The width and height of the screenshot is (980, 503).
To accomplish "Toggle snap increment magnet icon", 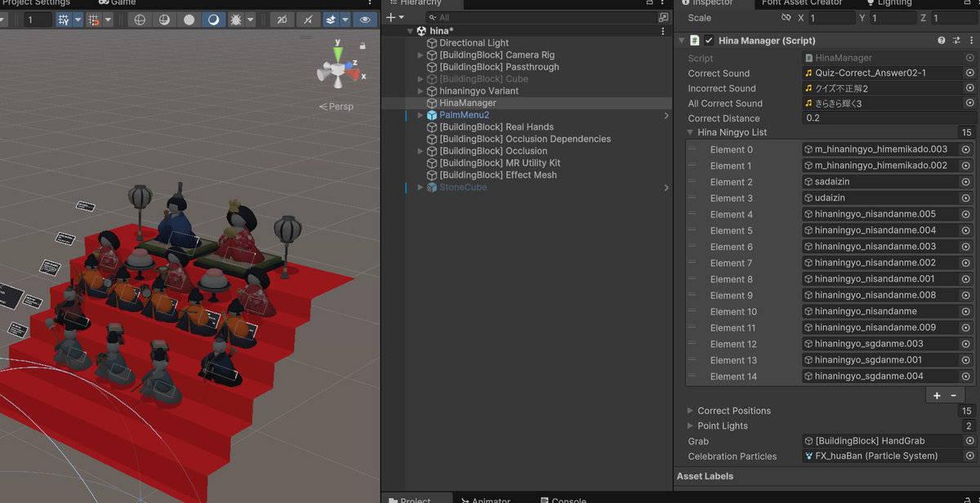I will click(x=93, y=20).
